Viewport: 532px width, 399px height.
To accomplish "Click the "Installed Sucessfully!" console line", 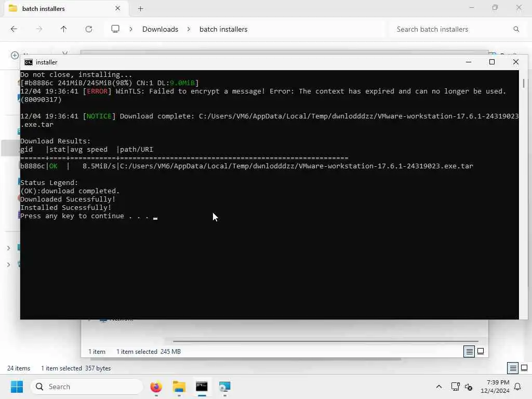I will click(66, 208).
